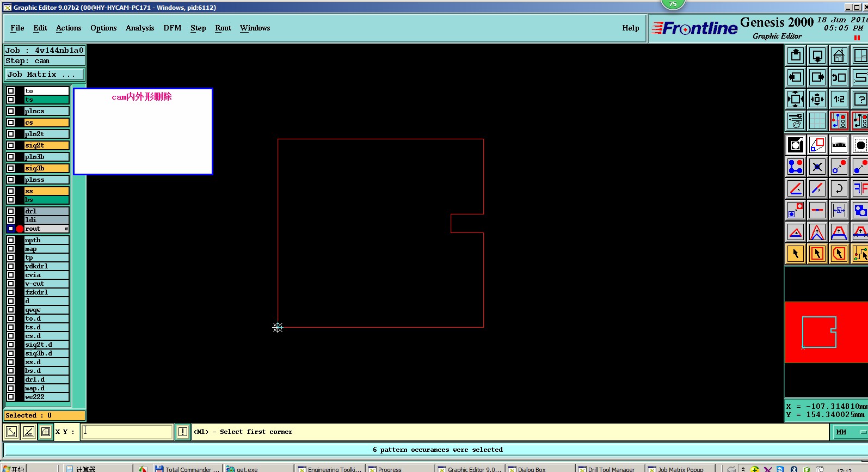868x472 pixels.
Task: Click the diagonal arrow coordinate mode icon
Action: tap(11, 432)
